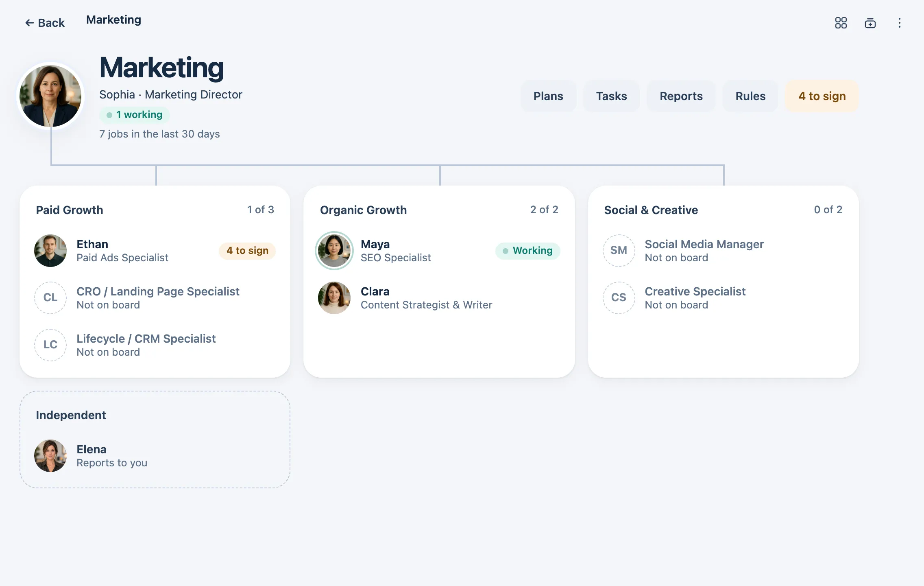Open the grid view icon
The height and width of the screenshot is (586, 924).
(x=841, y=23)
